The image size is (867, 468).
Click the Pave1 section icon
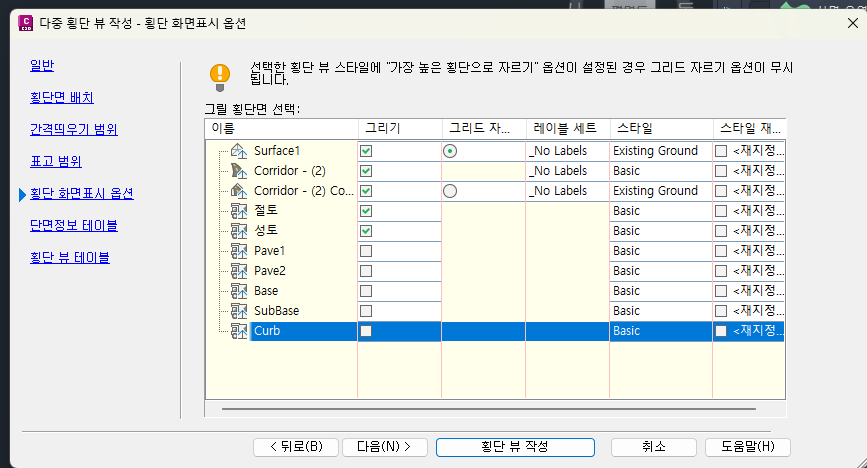[x=239, y=251]
